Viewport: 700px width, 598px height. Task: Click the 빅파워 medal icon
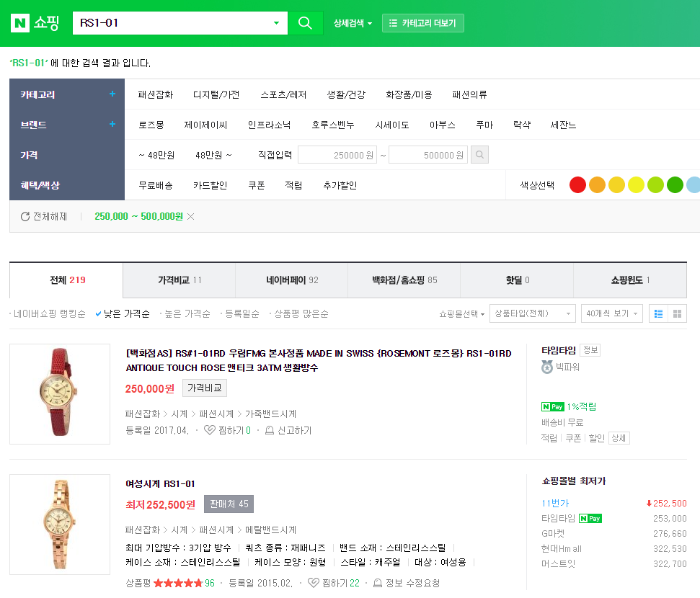(547, 367)
